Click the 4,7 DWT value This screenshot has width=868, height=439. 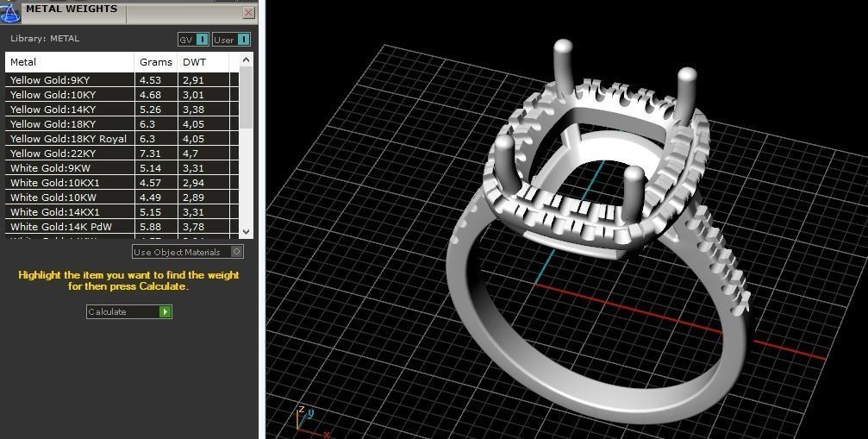tap(190, 154)
